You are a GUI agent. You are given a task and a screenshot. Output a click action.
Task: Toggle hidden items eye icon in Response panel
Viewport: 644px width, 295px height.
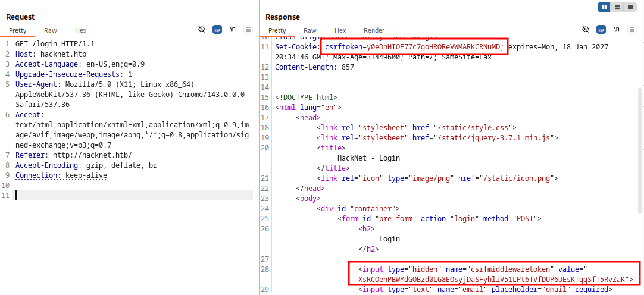(586, 29)
